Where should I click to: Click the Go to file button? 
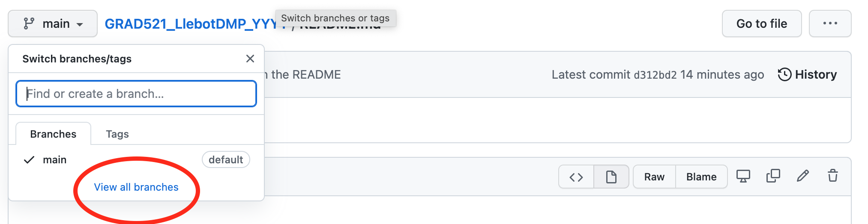[x=761, y=24]
